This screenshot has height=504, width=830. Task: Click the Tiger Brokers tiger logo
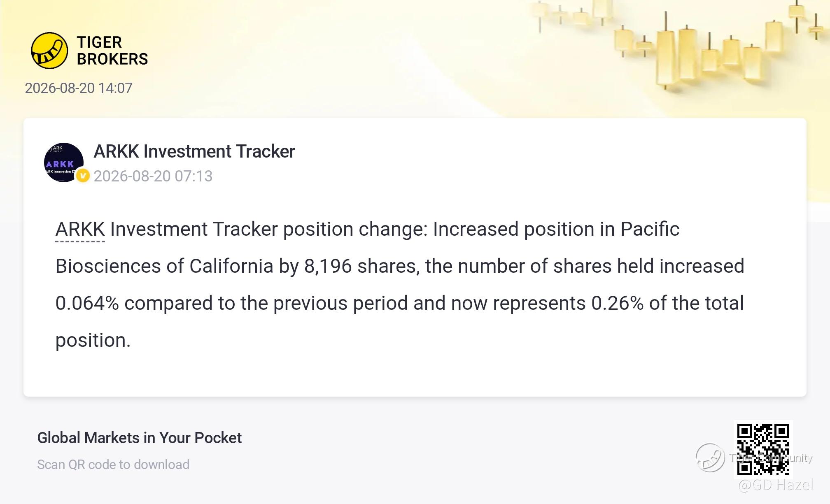[x=49, y=51]
